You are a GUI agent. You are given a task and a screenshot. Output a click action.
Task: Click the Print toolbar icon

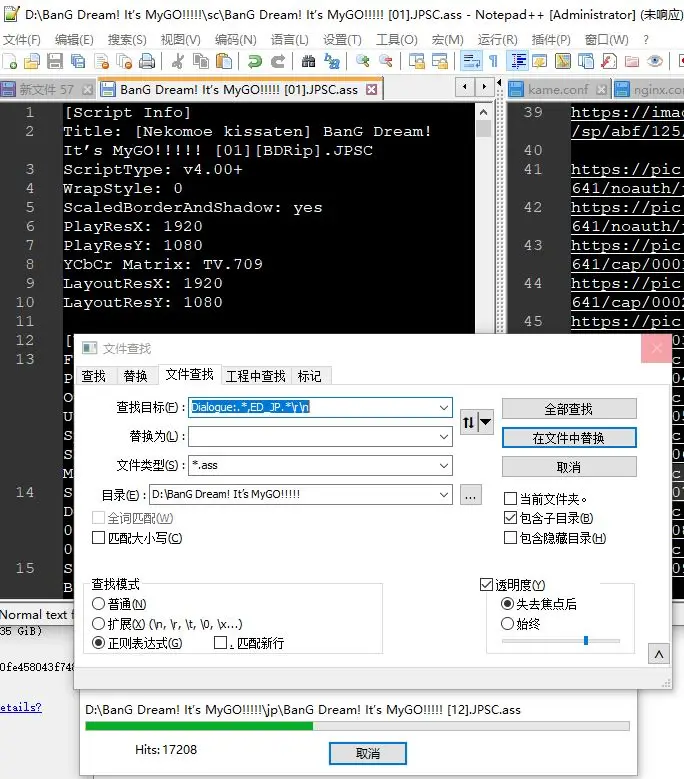[x=147, y=62]
